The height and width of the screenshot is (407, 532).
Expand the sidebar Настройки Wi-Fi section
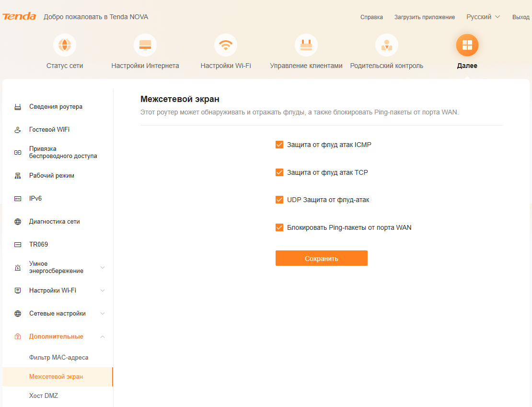click(103, 291)
